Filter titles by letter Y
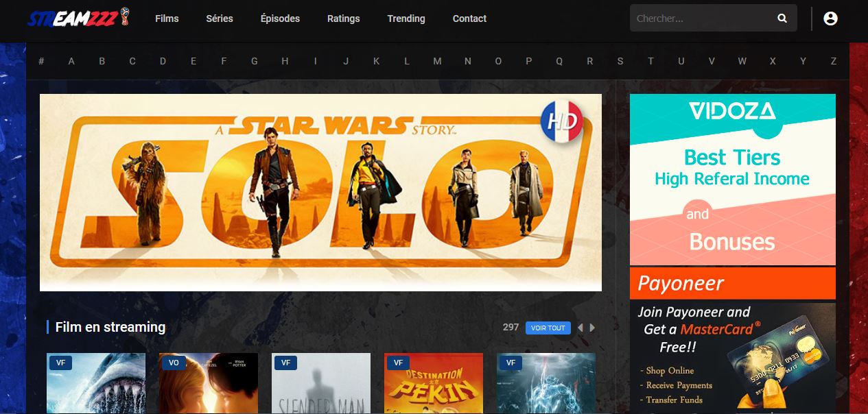This screenshot has height=414, width=868. click(x=803, y=61)
